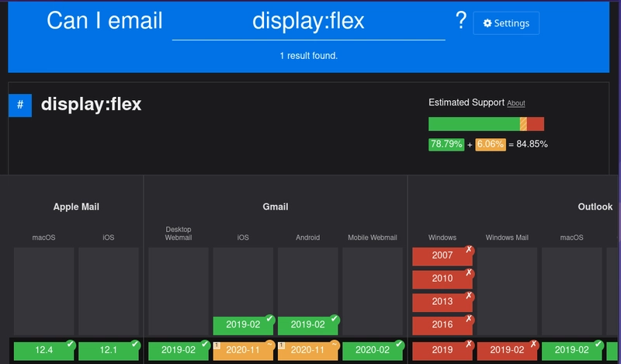Select Apple Mail macOS 12.4 cell

[x=44, y=350]
